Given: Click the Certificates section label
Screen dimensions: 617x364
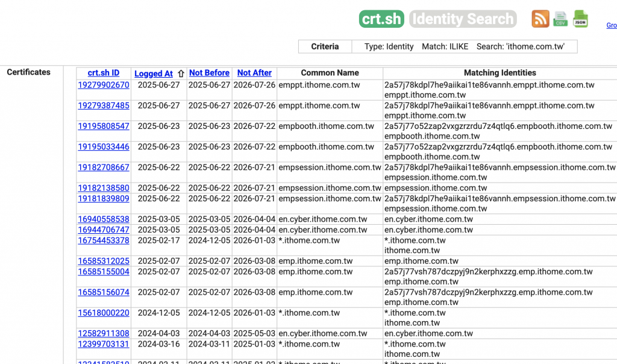Looking at the screenshot, I should pos(28,72).
